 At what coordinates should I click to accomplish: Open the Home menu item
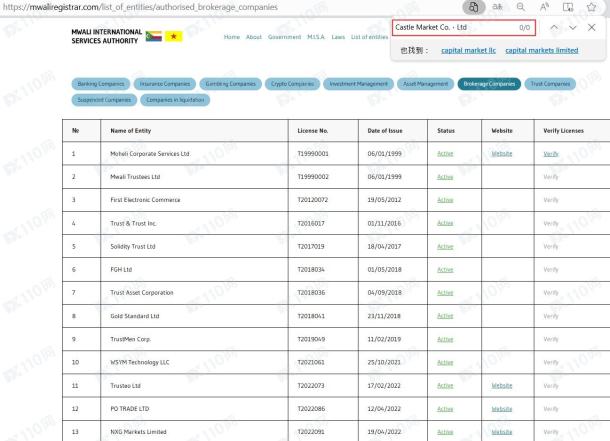[x=232, y=37]
